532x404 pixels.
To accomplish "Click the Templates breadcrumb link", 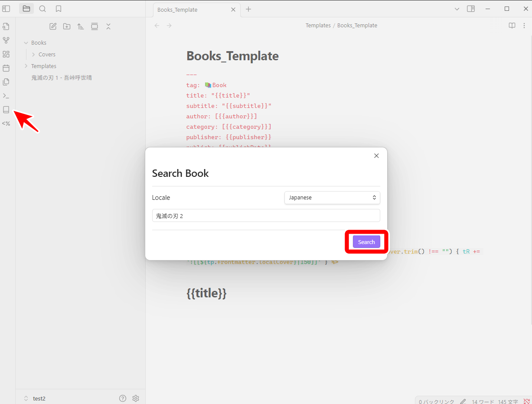I will tap(318, 26).
